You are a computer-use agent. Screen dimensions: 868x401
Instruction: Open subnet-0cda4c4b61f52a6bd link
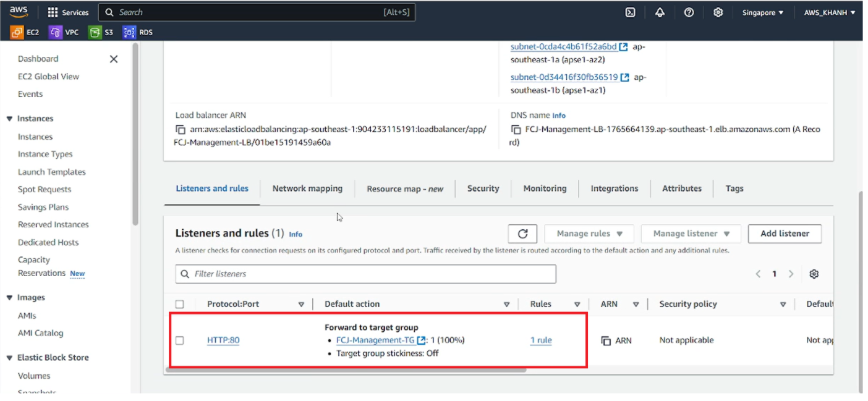coord(563,47)
